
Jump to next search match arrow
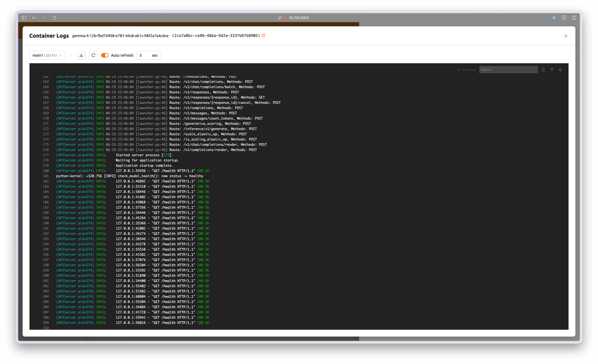click(560, 70)
